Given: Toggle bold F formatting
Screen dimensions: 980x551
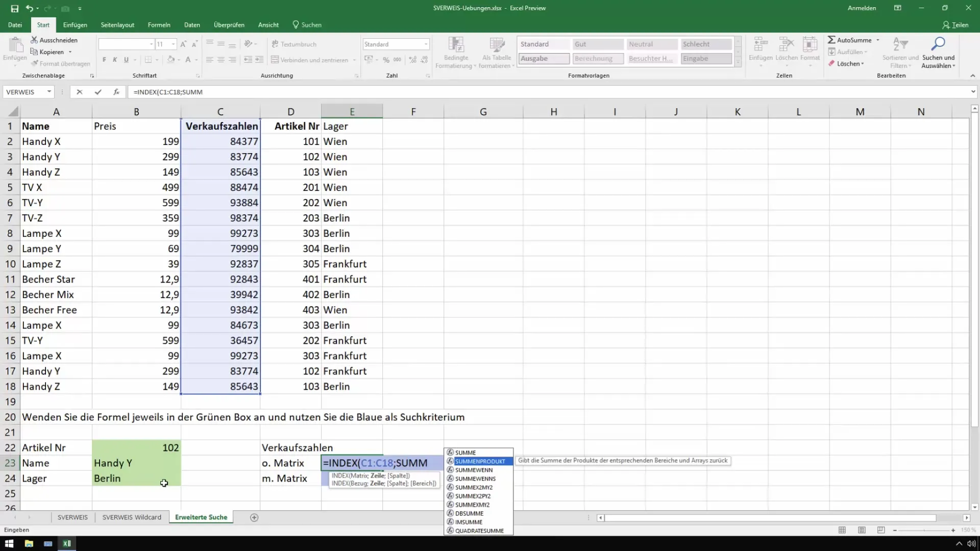Looking at the screenshot, I should point(104,60).
